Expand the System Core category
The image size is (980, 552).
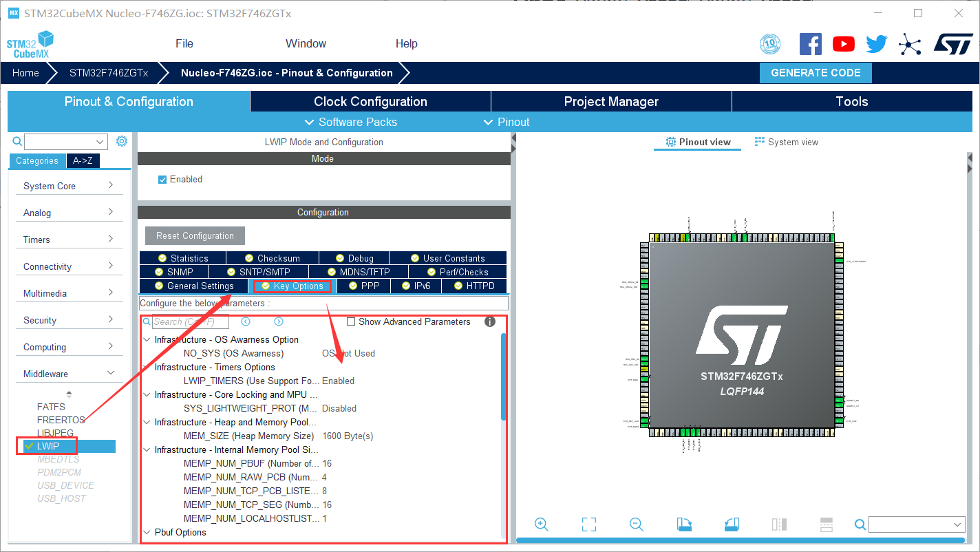(x=69, y=186)
